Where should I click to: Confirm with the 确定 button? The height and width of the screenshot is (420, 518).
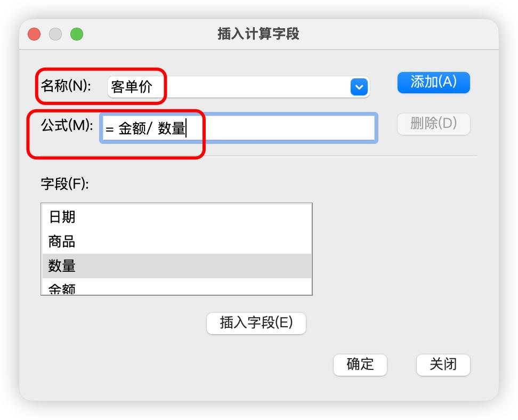point(360,365)
